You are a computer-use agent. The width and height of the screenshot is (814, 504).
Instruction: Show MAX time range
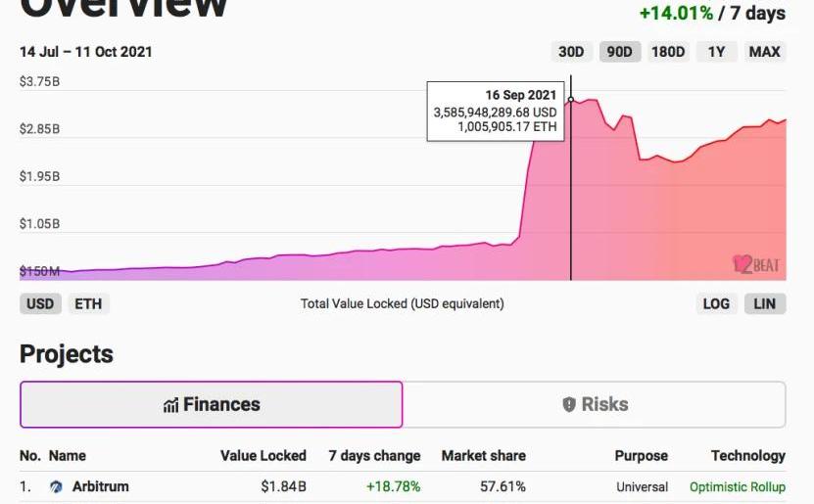coord(764,52)
